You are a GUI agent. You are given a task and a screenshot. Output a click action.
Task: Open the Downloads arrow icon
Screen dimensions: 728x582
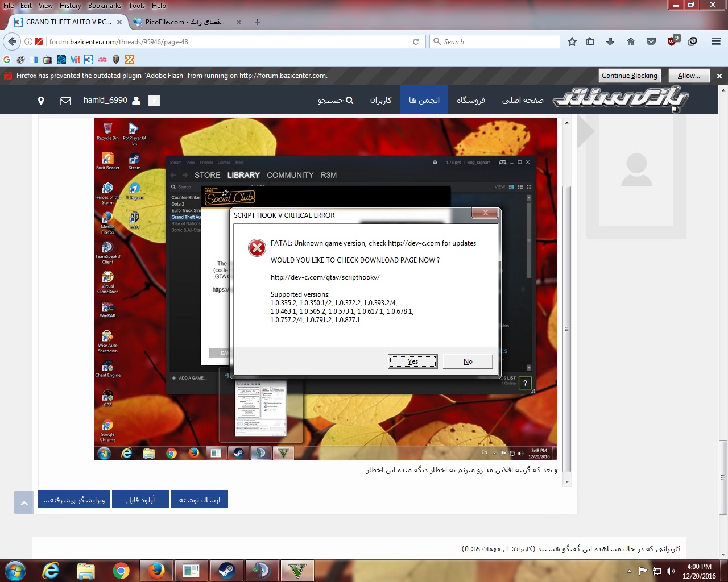click(610, 41)
